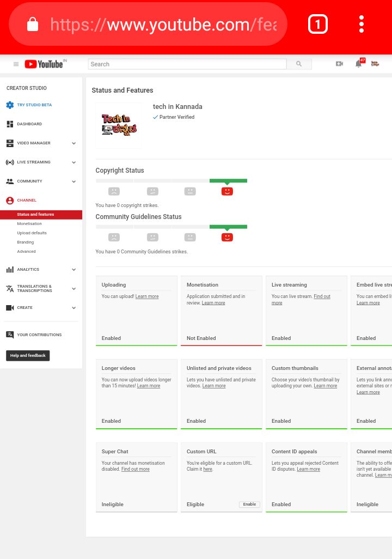Image resolution: width=392 pixels, height=559 pixels.
Task: Click the Help and feedback button
Action: (28, 355)
